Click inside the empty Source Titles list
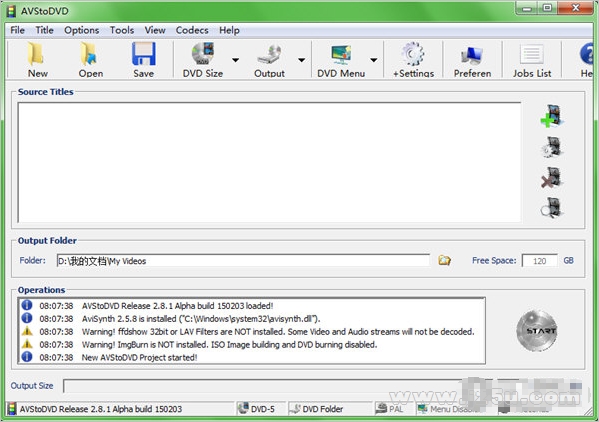 (x=269, y=162)
